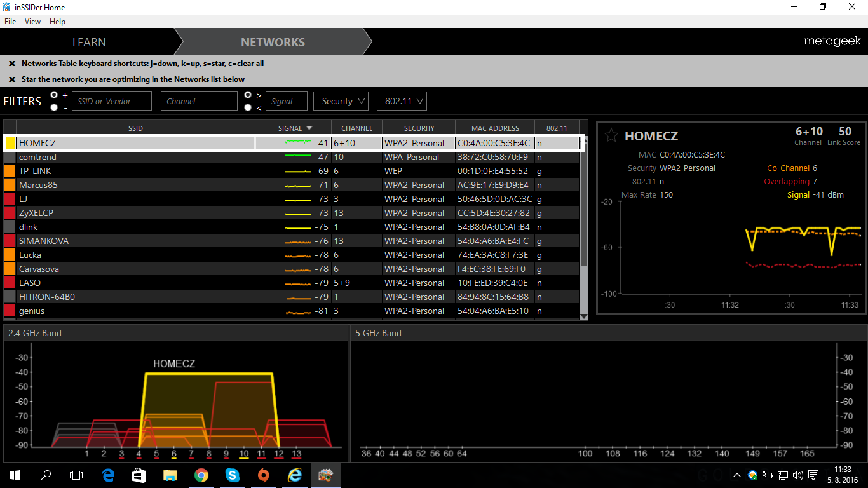Switch to the LEARN tab
This screenshot has width=868, height=488.
(x=89, y=42)
